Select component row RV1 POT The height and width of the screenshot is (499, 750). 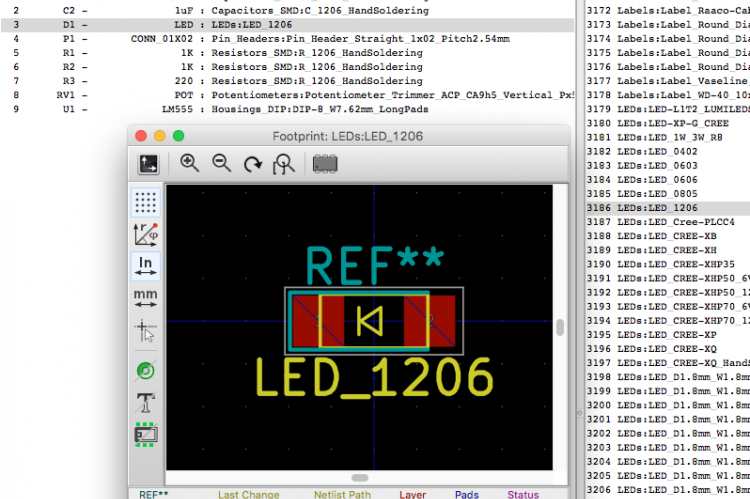pos(287,95)
